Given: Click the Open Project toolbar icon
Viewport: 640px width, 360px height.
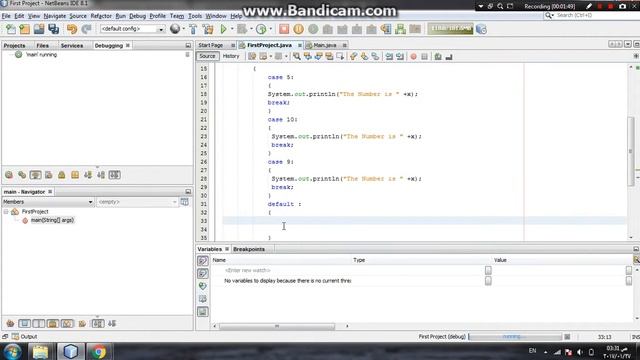Looking at the screenshot, I should [x=39, y=29].
